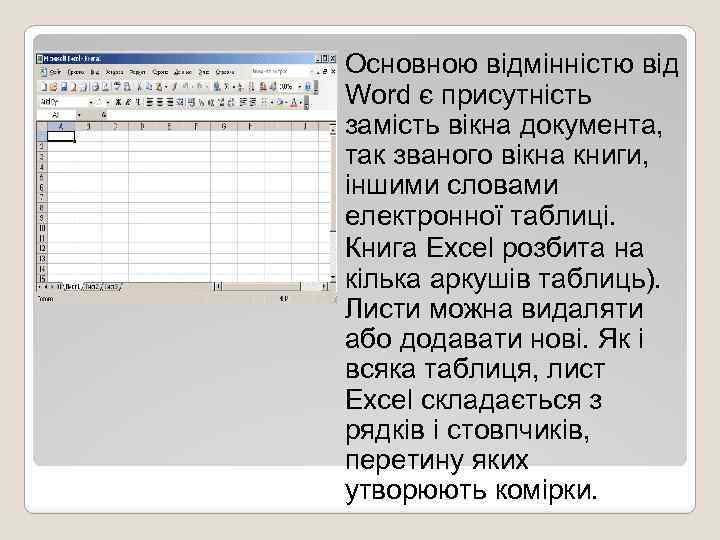This screenshot has width=720, height=540.
Task: Open the Borders style dropdown arrow
Action: click(272, 102)
